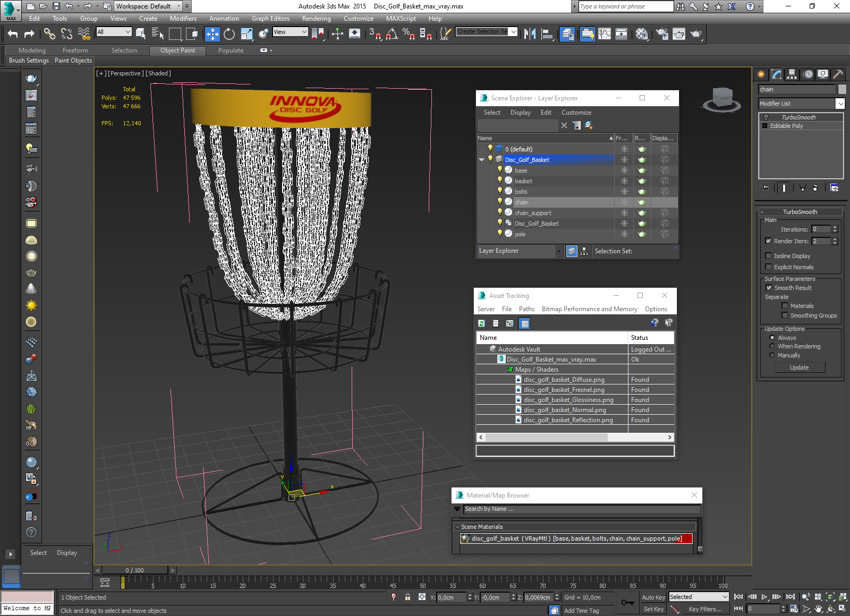850x616 pixels.
Task: Open the Modifiers menu
Action: [183, 19]
